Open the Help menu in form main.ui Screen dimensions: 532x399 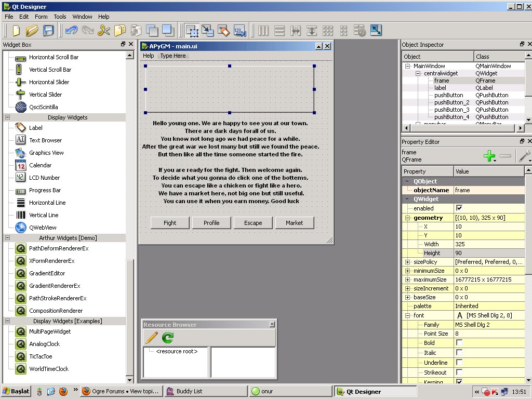click(x=148, y=56)
